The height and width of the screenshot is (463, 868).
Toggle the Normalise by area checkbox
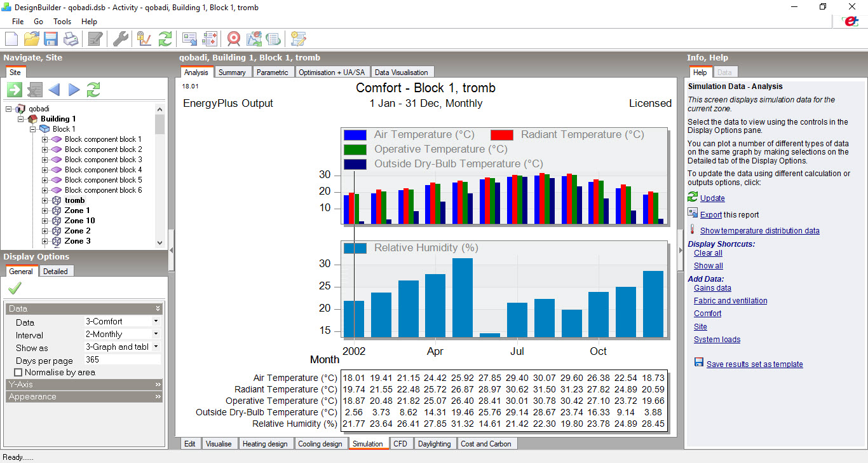(18, 372)
